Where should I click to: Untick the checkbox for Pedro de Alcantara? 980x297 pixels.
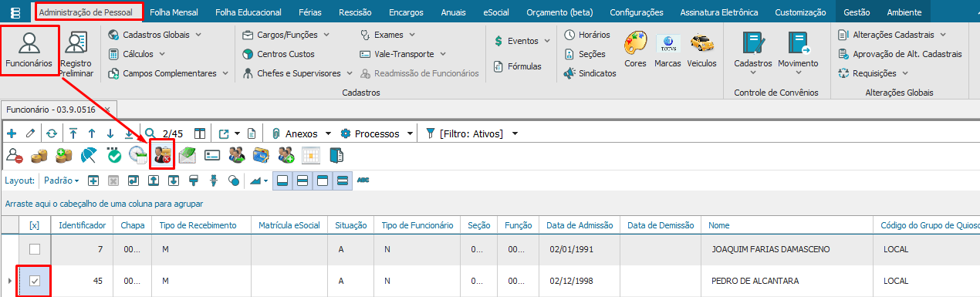click(x=34, y=281)
